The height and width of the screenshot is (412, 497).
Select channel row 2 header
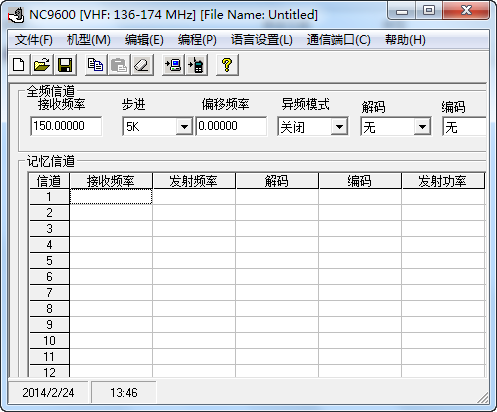click(x=49, y=213)
